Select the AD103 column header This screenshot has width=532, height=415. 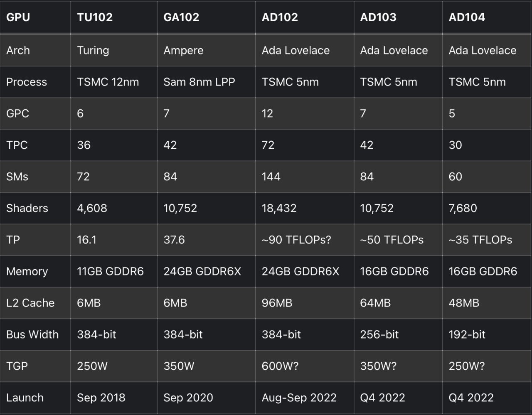[x=378, y=17]
